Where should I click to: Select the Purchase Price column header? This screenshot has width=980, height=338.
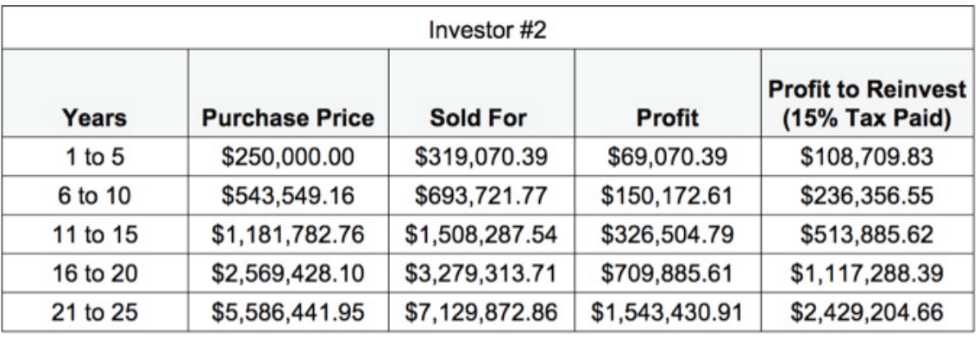click(288, 93)
